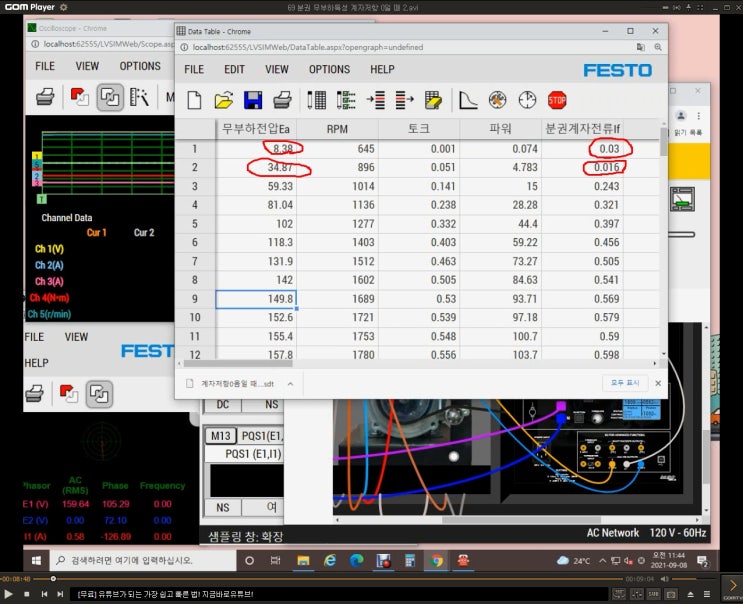Click row number 6 header
The height and width of the screenshot is (604, 743).
pyautogui.click(x=195, y=243)
